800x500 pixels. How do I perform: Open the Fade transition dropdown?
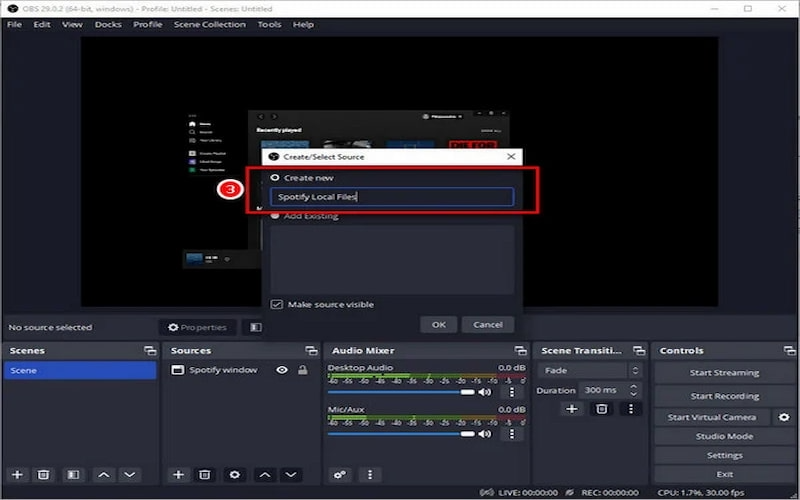[590, 370]
